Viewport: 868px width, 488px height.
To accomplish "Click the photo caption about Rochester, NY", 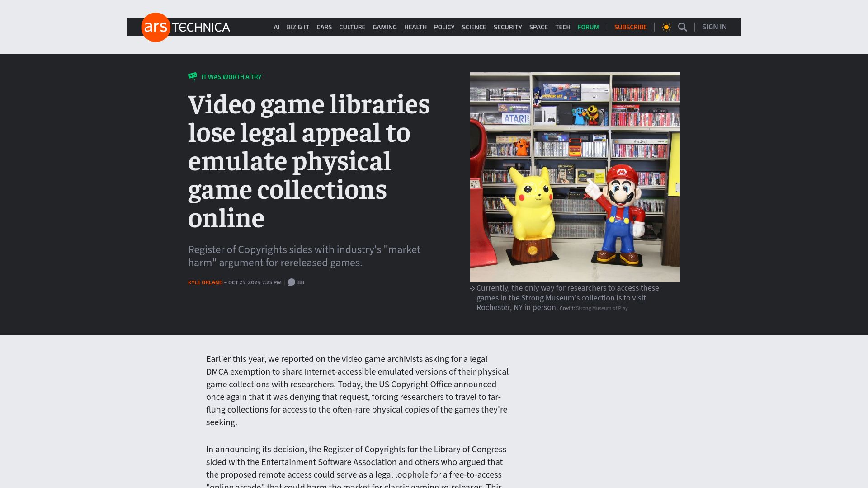I will click(x=568, y=298).
